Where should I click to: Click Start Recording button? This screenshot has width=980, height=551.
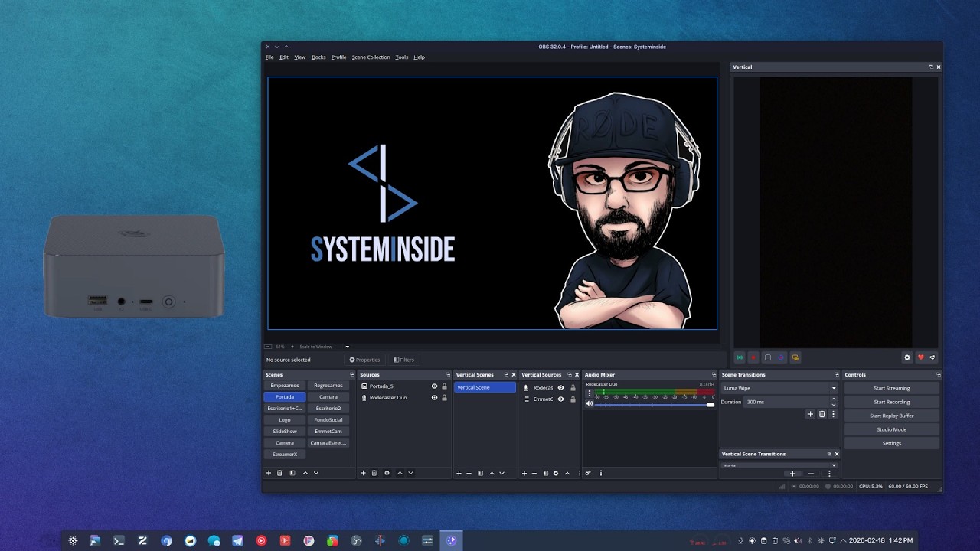point(892,402)
